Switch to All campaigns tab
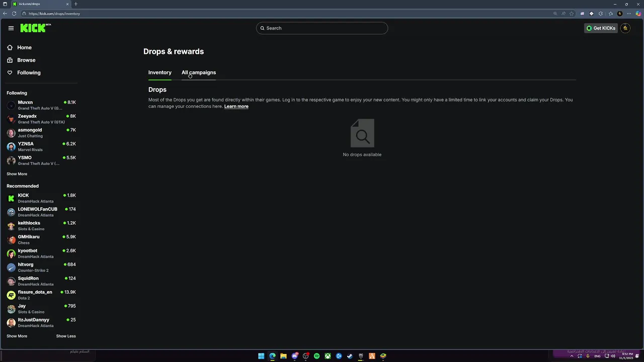 199,72
